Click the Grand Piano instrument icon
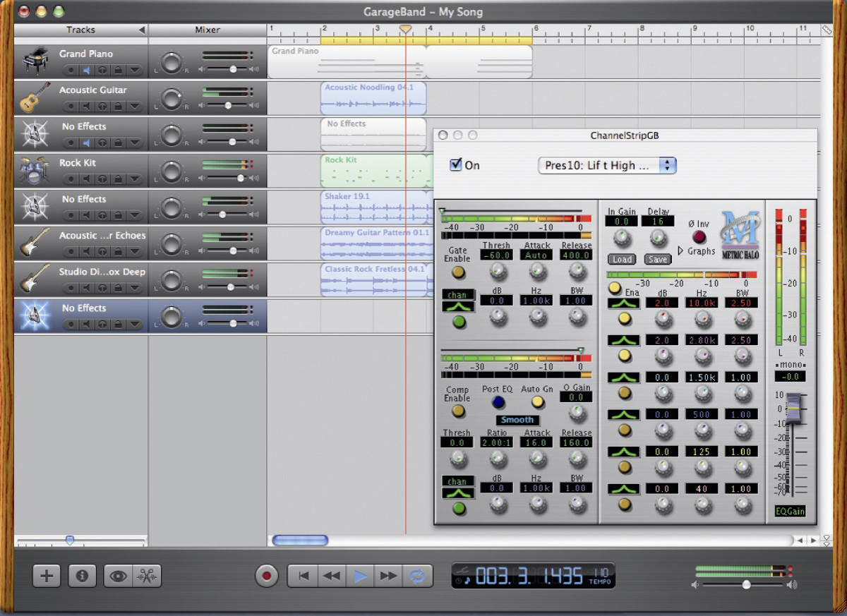This screenshot has width=847, height=616. tap(35, 61)
